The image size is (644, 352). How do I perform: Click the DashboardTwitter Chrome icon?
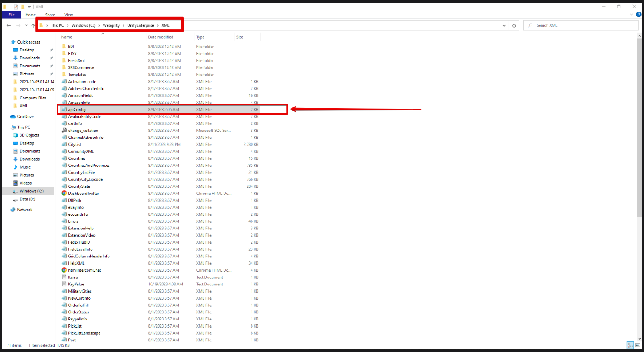[64, 193]
